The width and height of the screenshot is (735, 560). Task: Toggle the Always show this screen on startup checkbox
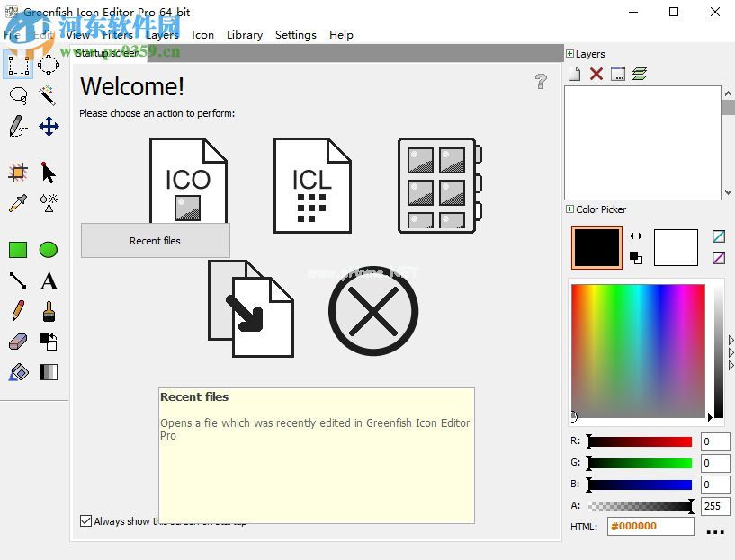pyautogui.click(x=85, y=520)
